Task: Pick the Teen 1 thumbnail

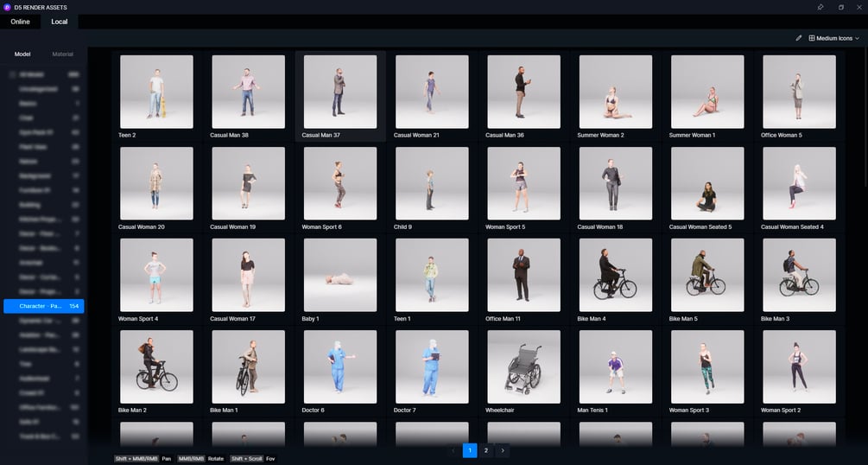Action: [433, 276]
